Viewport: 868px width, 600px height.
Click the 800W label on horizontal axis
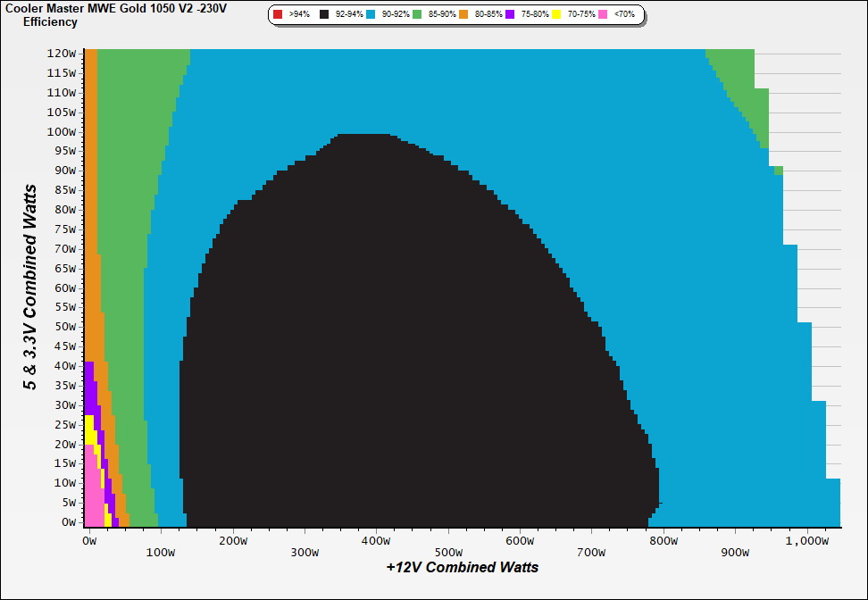pos(664,541)
